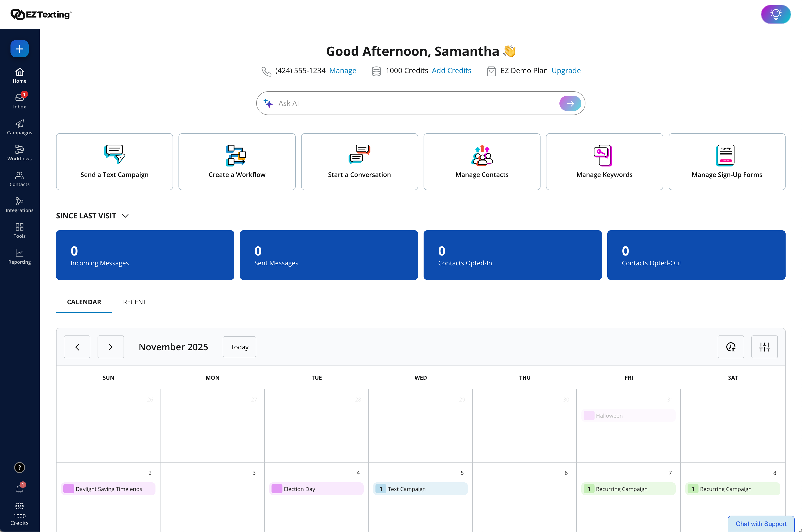
Task: Open the Reporting section
Action: 19,256
